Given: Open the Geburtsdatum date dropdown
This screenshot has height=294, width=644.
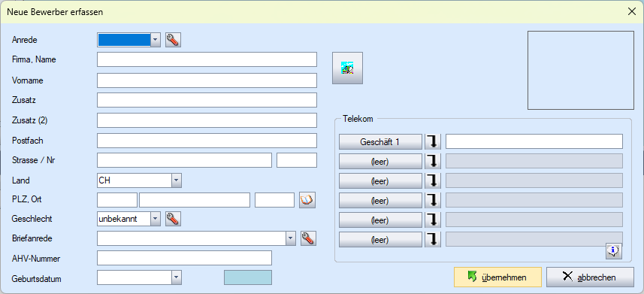Looking at the screenshot, I should [x=177, y=277].
